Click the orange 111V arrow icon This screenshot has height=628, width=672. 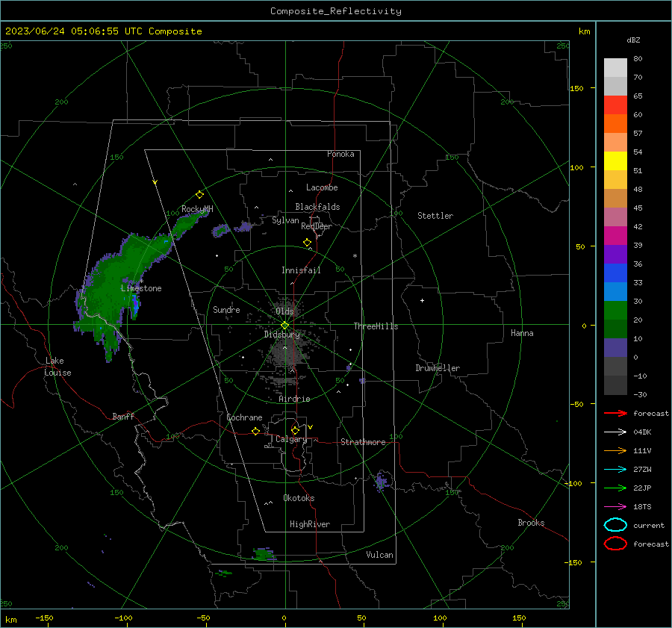pos(615,450)
